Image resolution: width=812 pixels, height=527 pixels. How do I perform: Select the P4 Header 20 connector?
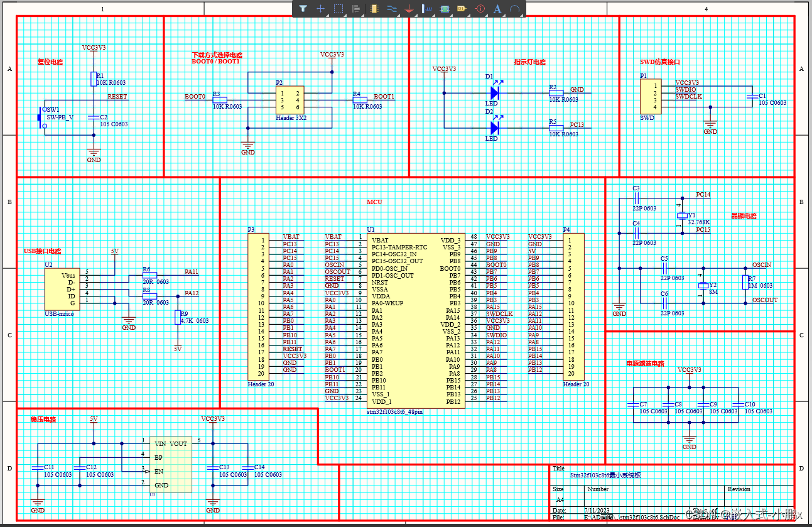pyautogui.click(x=573, y=307)
